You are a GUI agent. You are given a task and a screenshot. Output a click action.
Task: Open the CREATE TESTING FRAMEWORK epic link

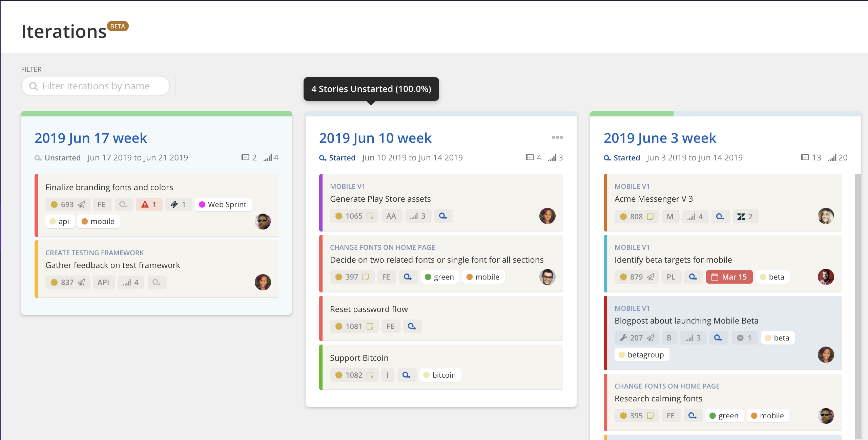(x=95, y=253)
